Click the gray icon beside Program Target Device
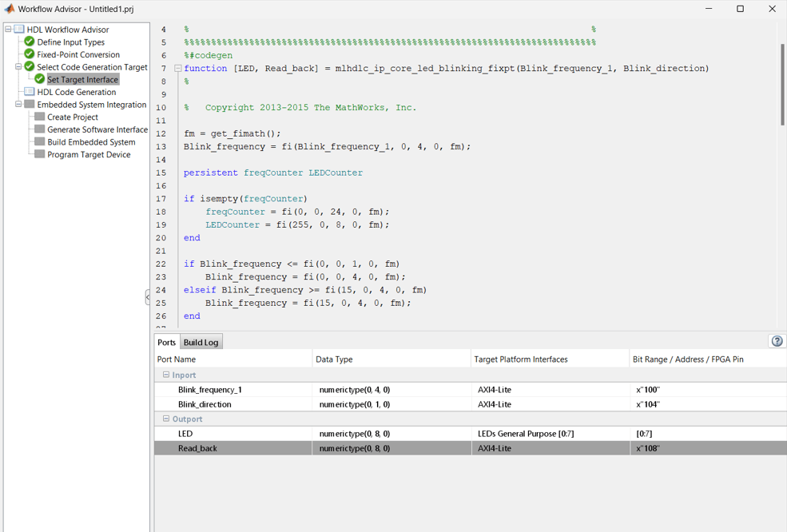 (39, 154)
